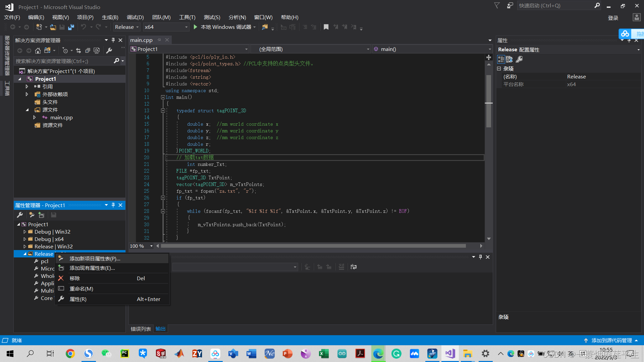Image resolution: width=644 pixels, height=362 pixels.
Task: Open the x64 platform dropdown
Action: click(166, 27)
